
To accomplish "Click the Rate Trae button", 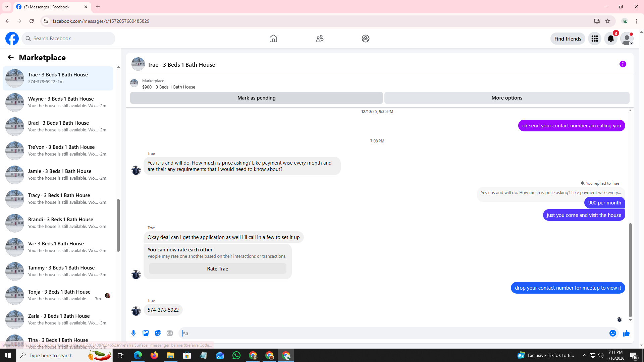I will coord(217,268).
